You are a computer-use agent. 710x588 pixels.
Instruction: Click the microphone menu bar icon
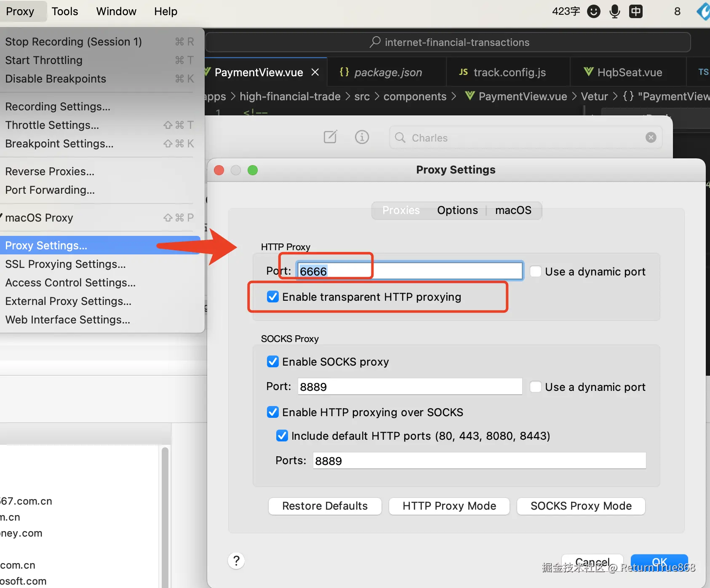[x=615, y=11]
